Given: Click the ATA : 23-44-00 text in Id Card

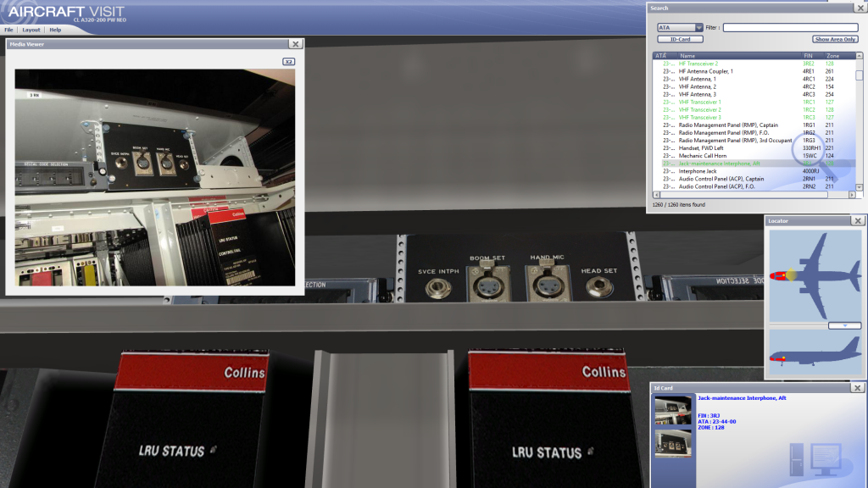Looking at the screenshot, I should 717,422.
